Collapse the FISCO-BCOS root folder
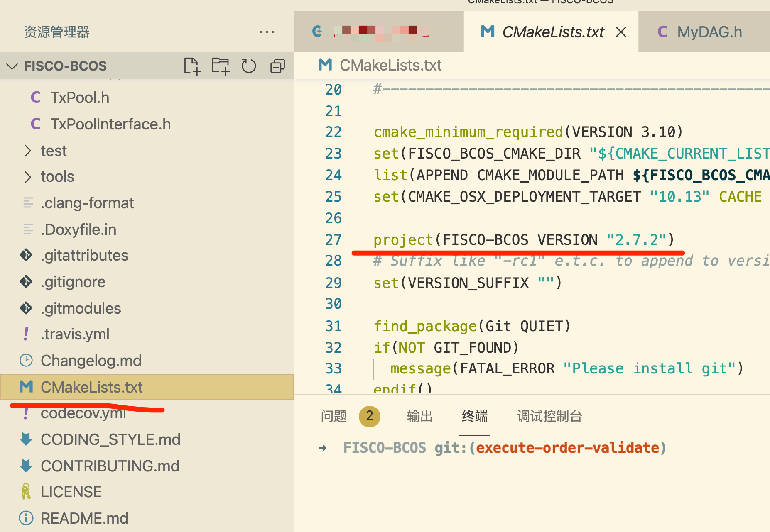The image size is (770, 532). [12, 66]
